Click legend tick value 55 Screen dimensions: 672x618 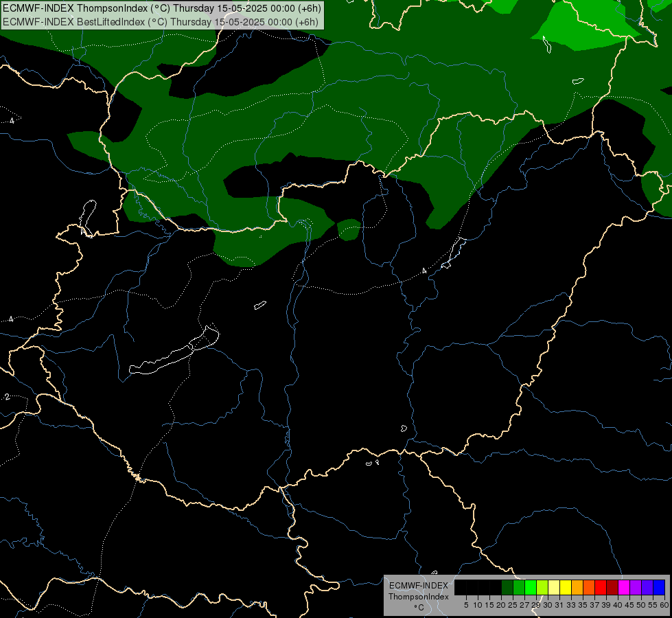pos(653,605)
